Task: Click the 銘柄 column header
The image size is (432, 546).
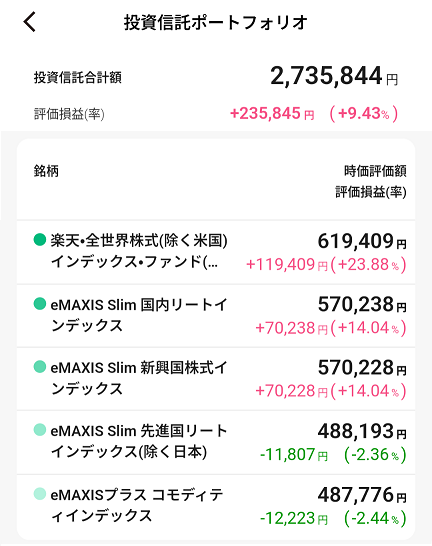Action: pyautogui.click(x=46, y=171)
